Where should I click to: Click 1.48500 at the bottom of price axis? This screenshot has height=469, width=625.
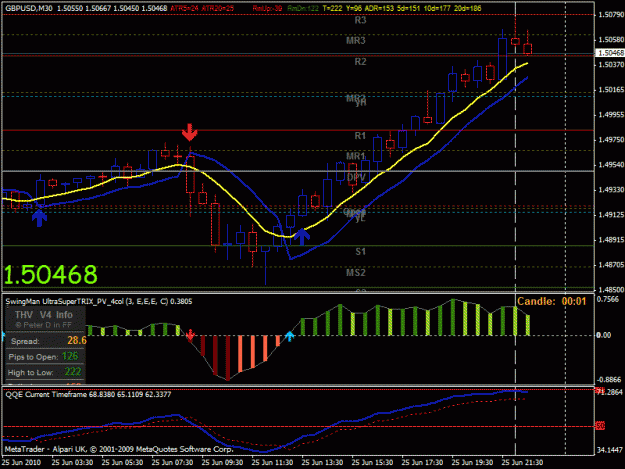pyautogui.click(x=611, y=290)
